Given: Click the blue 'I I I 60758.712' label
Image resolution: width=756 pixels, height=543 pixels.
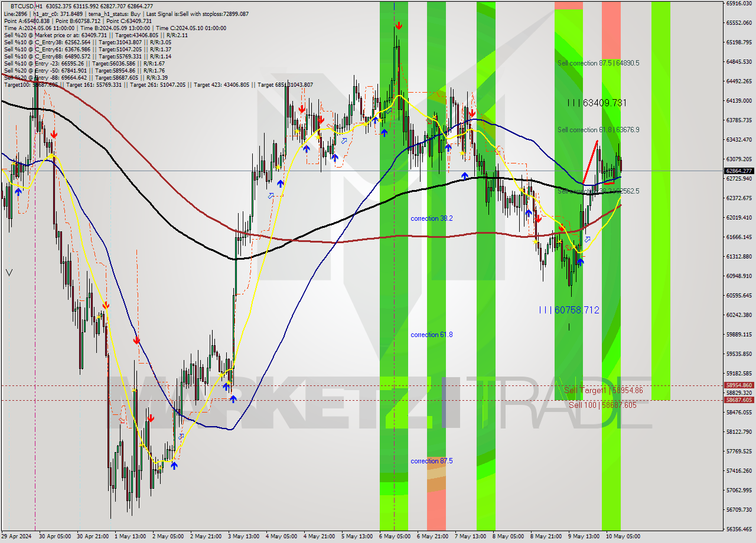Looking at the screenshot, I should pos(569,310).
